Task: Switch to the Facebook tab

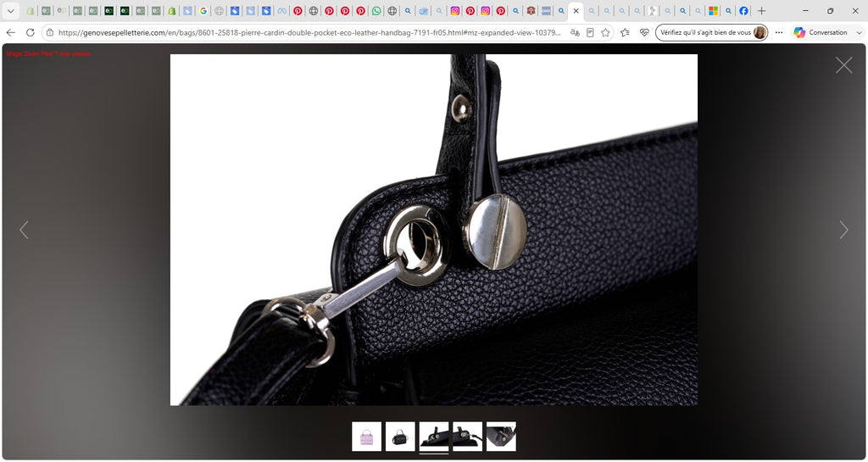Action: pyautogui.click(x=743, y=10)
